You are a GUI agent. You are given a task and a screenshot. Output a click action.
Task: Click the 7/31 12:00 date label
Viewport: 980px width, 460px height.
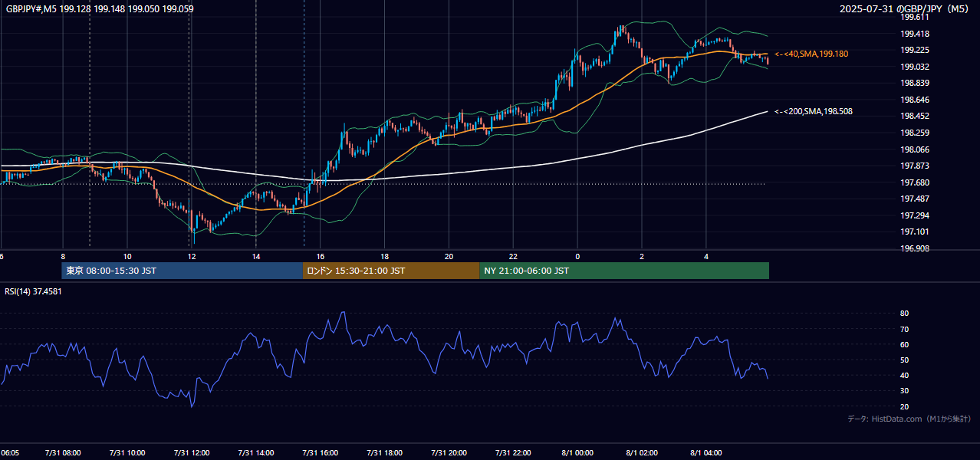[192, 452]
